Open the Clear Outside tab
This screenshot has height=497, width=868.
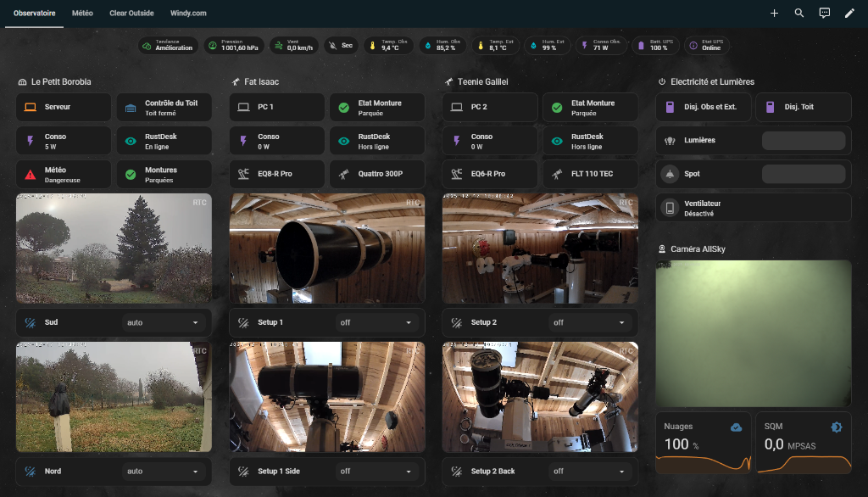click(x=131, y=14)
